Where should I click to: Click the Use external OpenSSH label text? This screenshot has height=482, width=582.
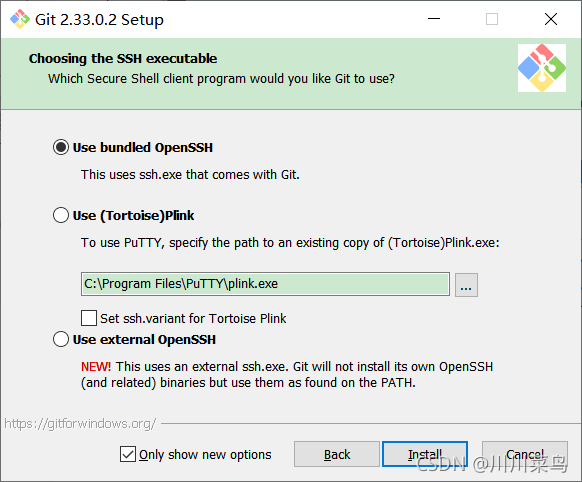click(x=144, y=340)
